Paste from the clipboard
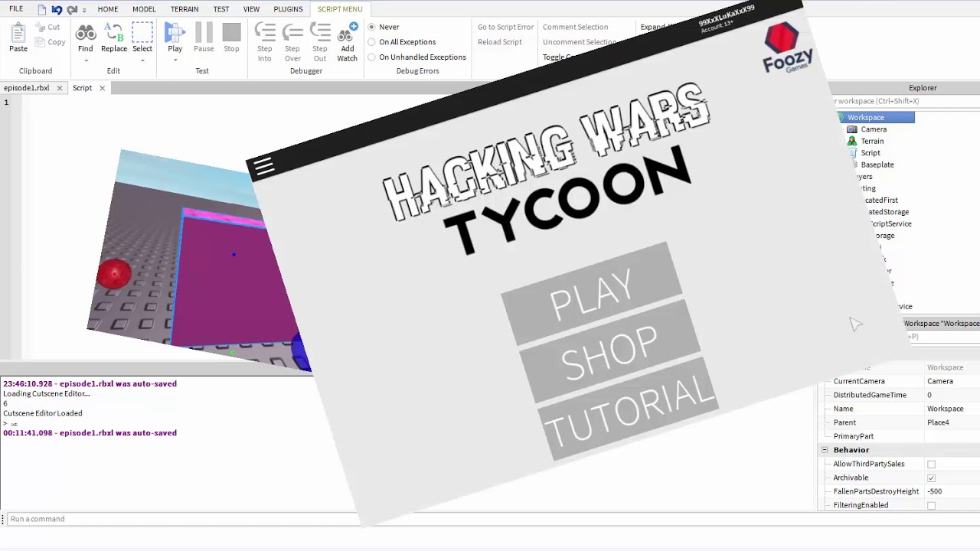The width and height of the screenshot is (980, 551). [18, 37]
